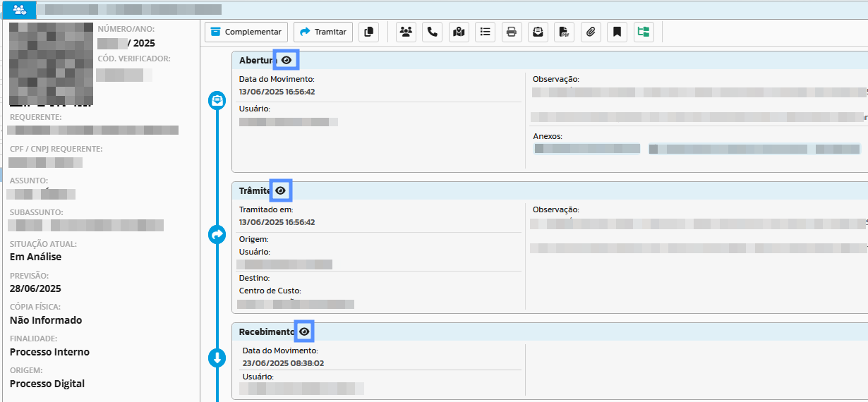Click the Previsão date 28/06/2025

[35, 288]
